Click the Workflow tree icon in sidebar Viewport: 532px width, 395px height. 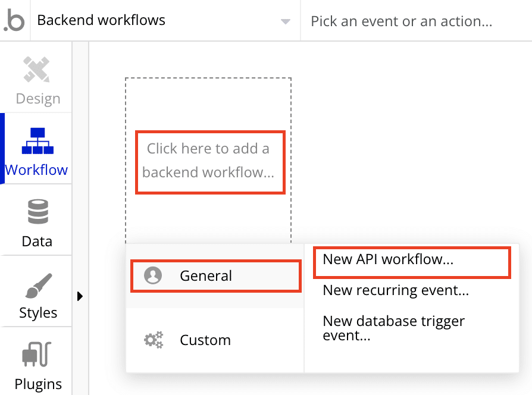(x=36, y=140)
